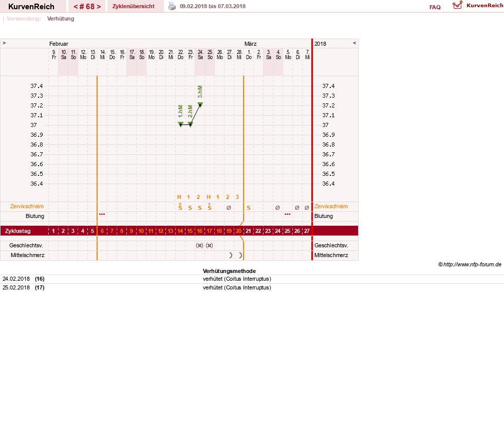Image resolution: width=504 pixels, height=435 pixels.
Task: Click the Verhütungsmethode heading
Action: point(229,271)
